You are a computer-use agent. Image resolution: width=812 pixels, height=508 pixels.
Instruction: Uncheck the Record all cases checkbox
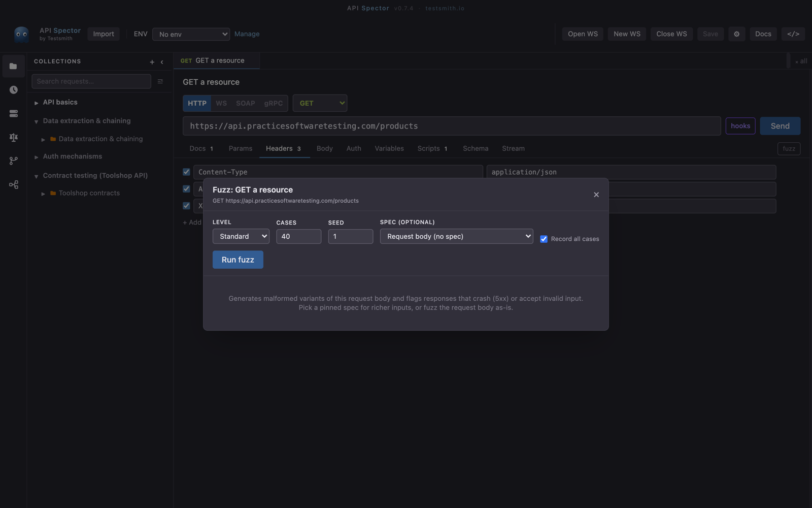pyautogui.click(x=544, y=239)
